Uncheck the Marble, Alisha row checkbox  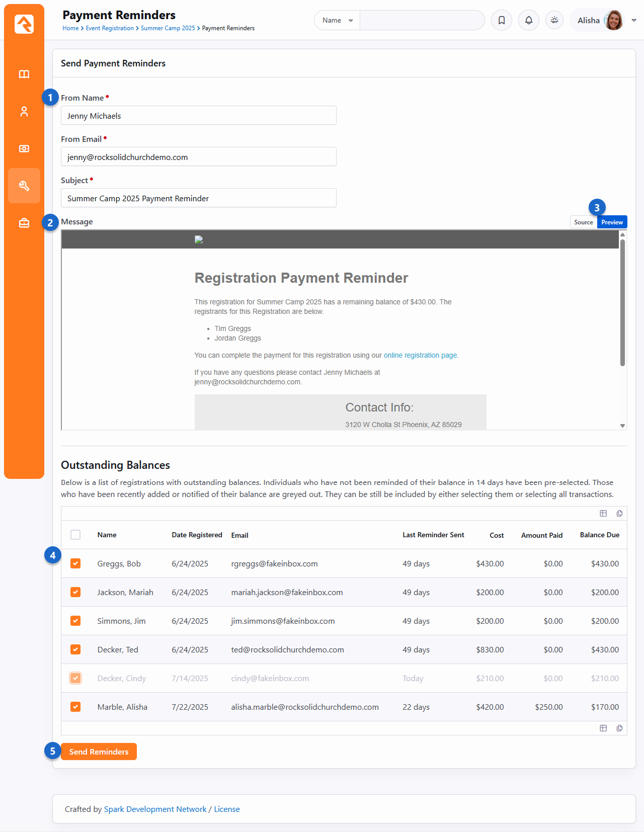(x=75, y=707)
